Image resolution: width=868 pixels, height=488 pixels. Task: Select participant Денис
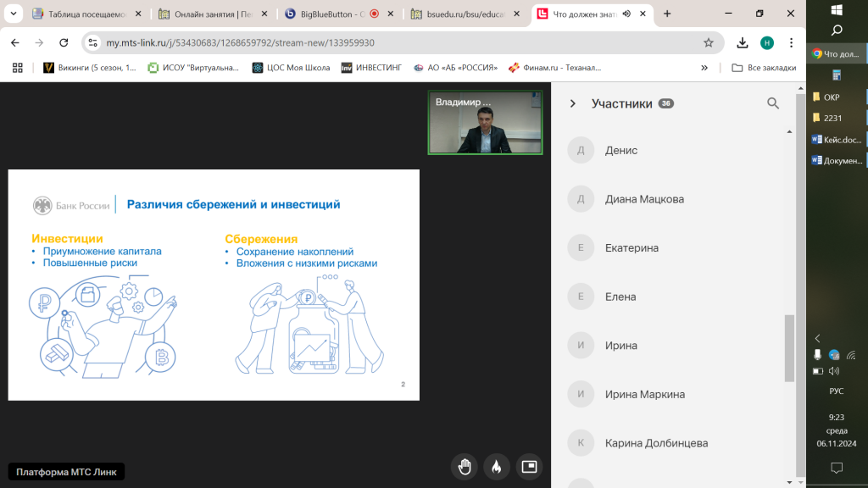pyautogui.click(x=621, y=151)
